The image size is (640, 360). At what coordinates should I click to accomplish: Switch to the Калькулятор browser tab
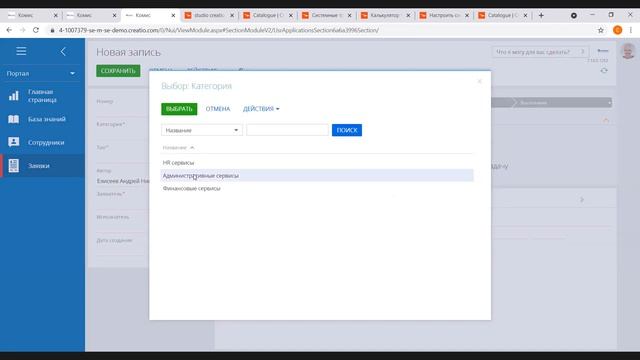tap(385, 15)
